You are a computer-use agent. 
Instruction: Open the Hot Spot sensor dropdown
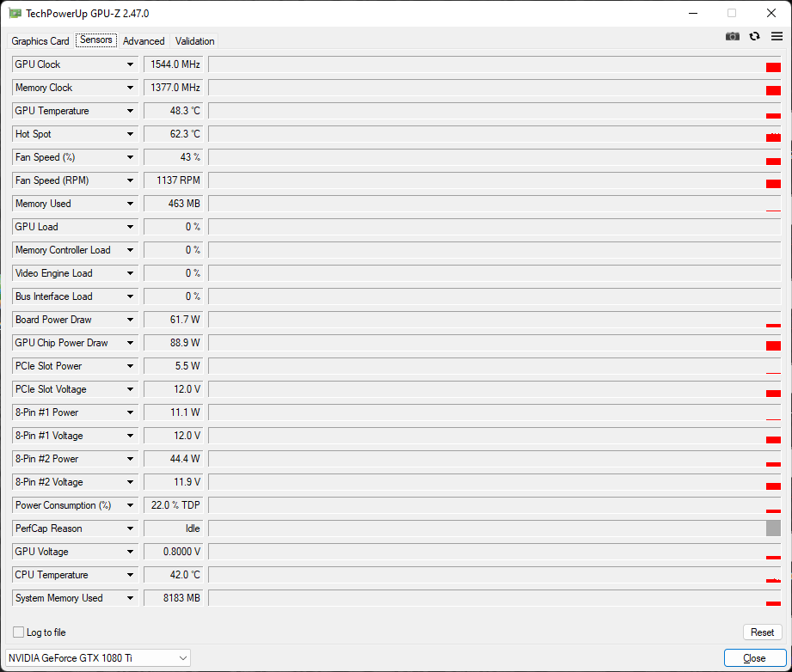coord(130,134)
